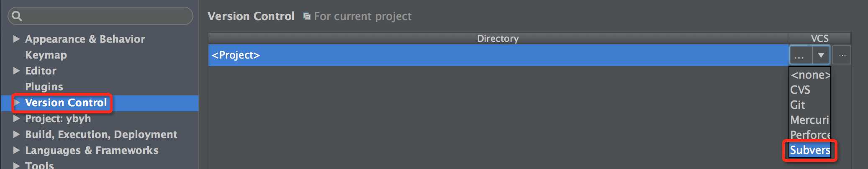The width and height of the screenshot is (868, 169).
Task: Expand Build, Execution, Deployment section
Action: pos(16,134)
